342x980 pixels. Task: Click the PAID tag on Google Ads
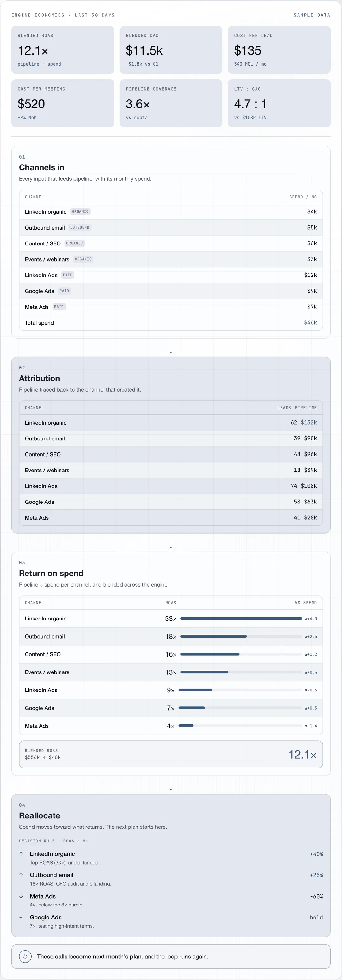point(65,291)
